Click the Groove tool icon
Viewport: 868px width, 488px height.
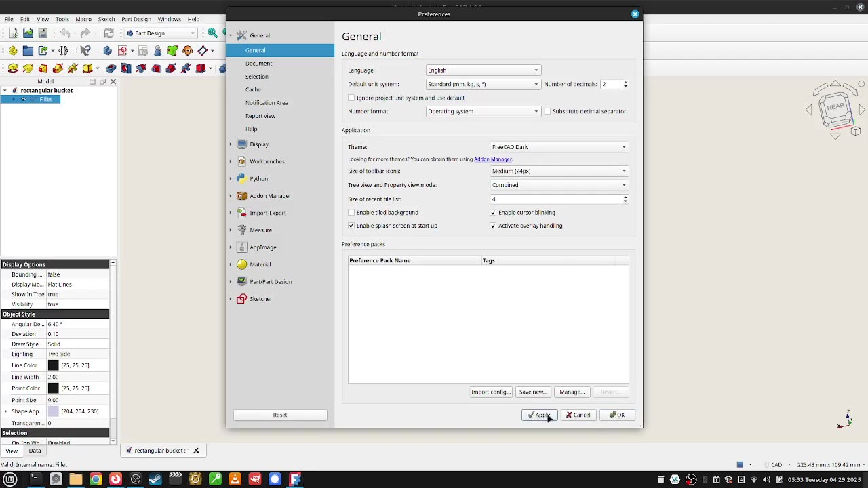point(141,68)
